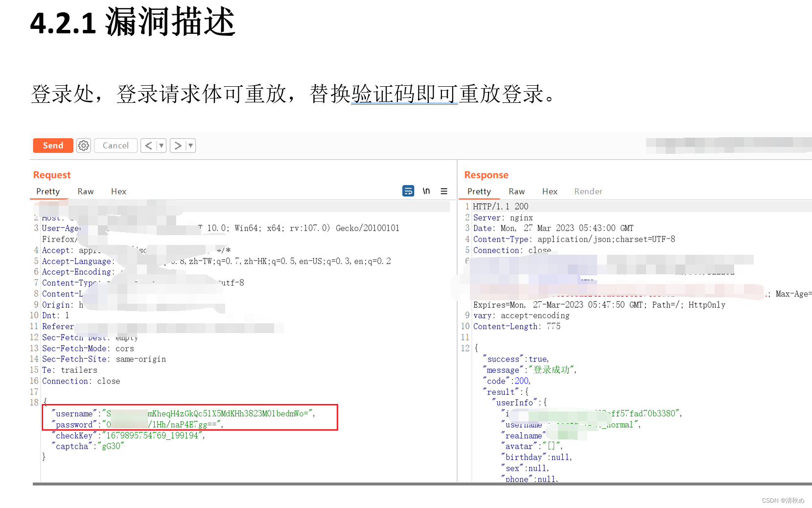The image size is (812, 508).
Task: Toggle word wrap with the blue wrap icon
Action: (408, 191)
